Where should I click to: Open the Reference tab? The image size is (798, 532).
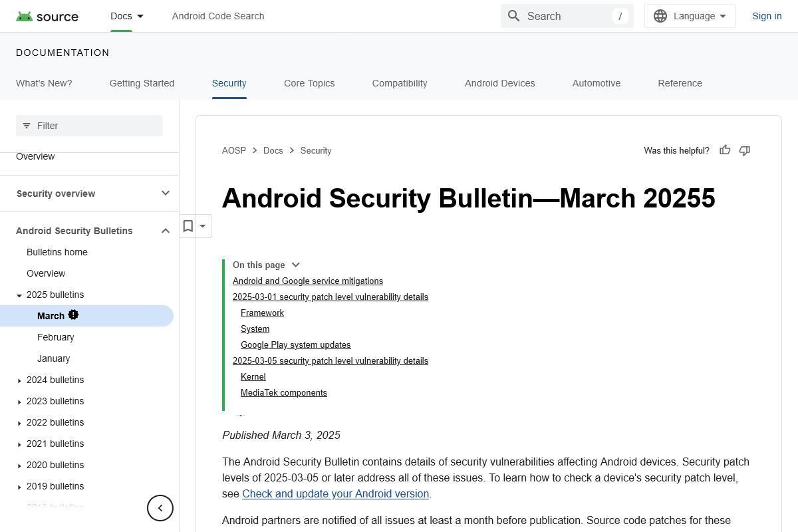point(680,83)
